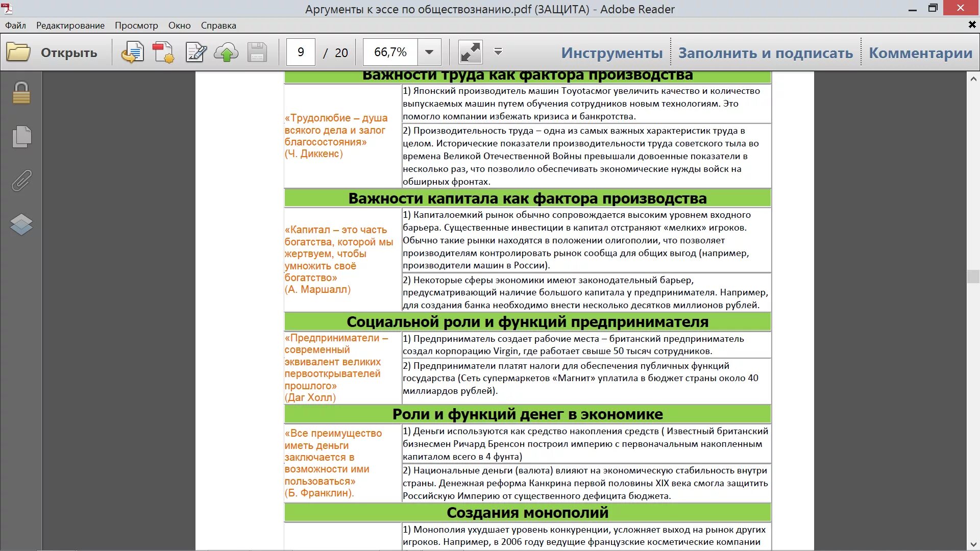This screenshot has width=980, height=551.
Task: Click the Справка menu item
Action: coord(219,25)
